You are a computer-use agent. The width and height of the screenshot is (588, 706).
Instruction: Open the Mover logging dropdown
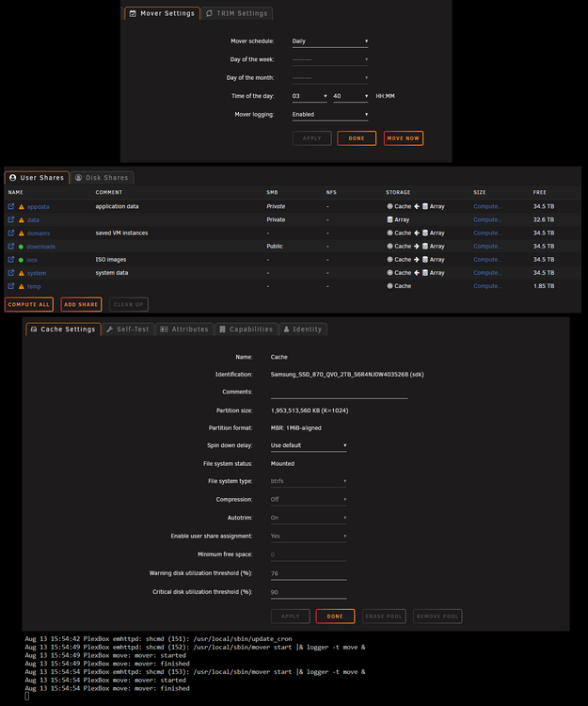pos(330,115)
